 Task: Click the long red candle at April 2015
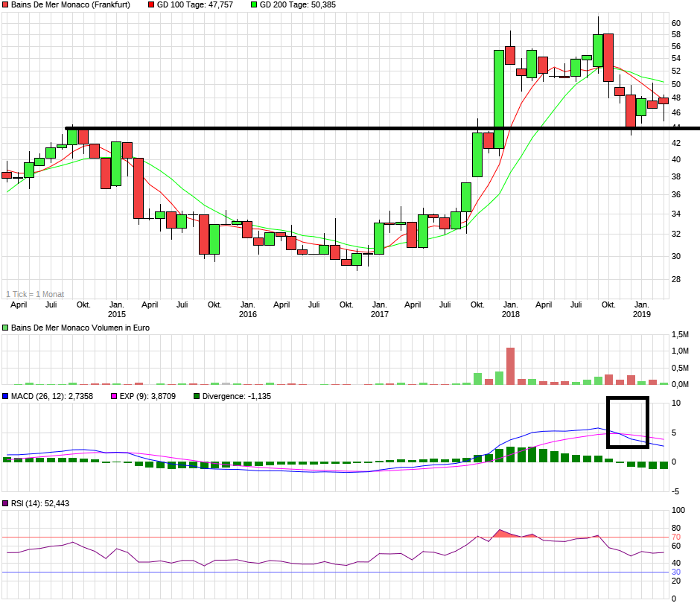[x=139, y=188]
